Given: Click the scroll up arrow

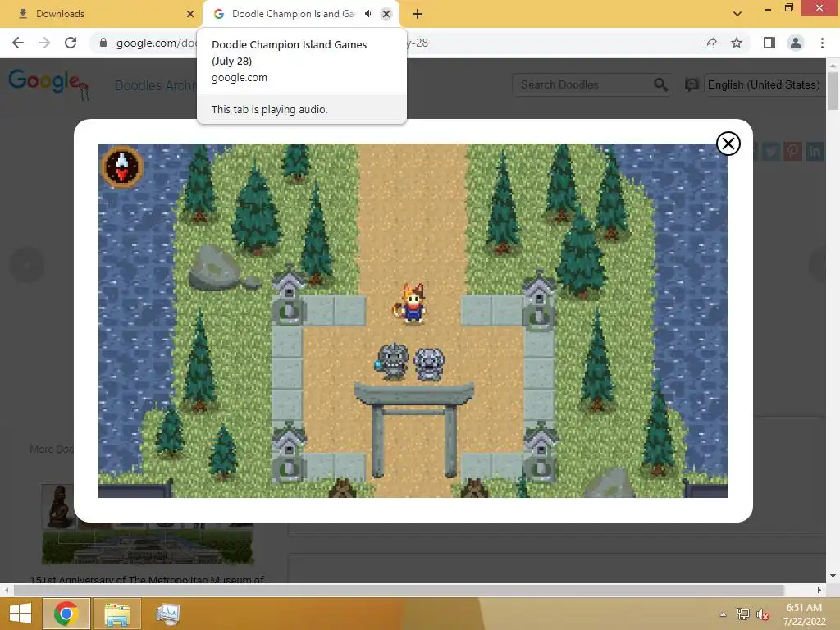Looking at the screenshot, I should pyautogui.click(x=833, y=66).
